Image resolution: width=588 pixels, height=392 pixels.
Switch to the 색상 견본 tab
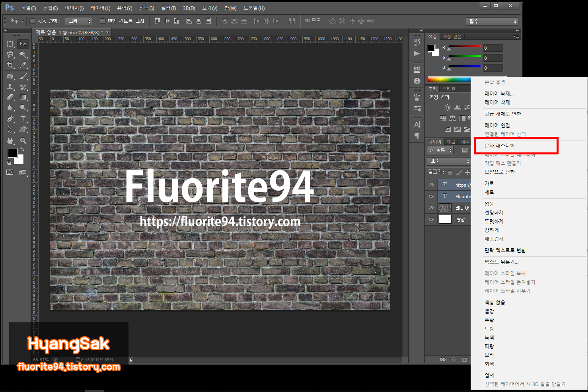(452, 37)
